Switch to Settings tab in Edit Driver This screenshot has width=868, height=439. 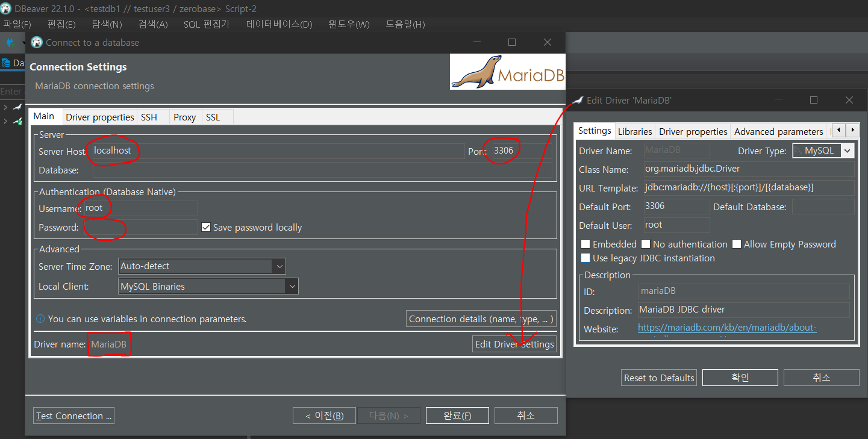(x=595, y=131)
